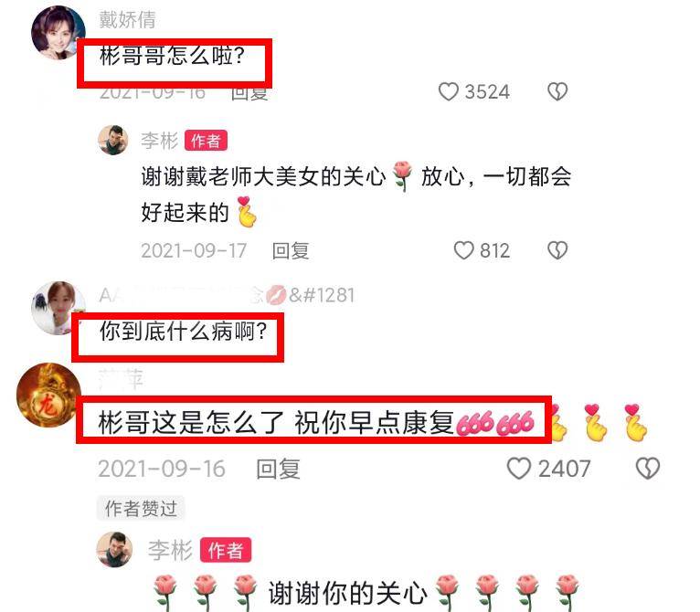View the golden dragon avatar profile
700x612 pixels.
point(48,395)
